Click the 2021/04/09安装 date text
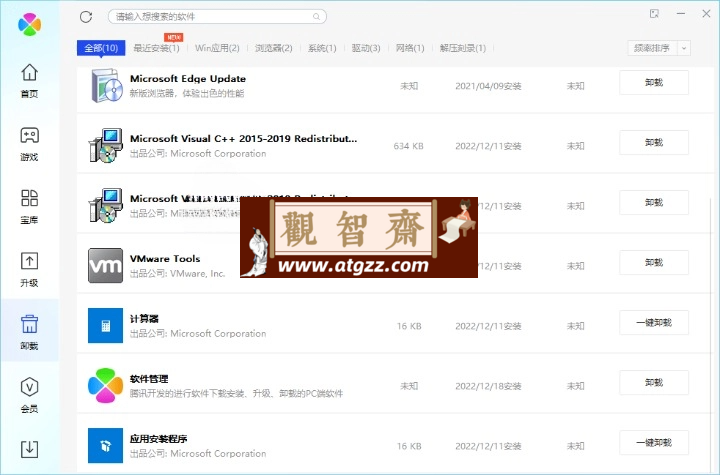The width and height of the screenshot is (720, 475). (488, 86)
